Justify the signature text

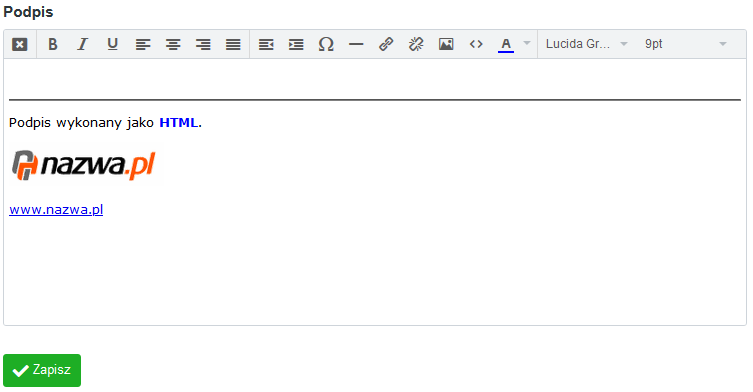pos(233,44)
